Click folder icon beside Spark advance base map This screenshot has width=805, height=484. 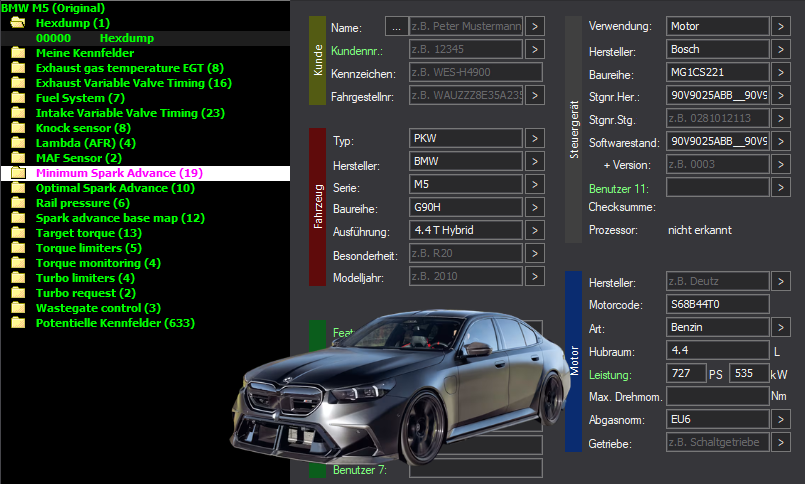[x=18, y=218]
